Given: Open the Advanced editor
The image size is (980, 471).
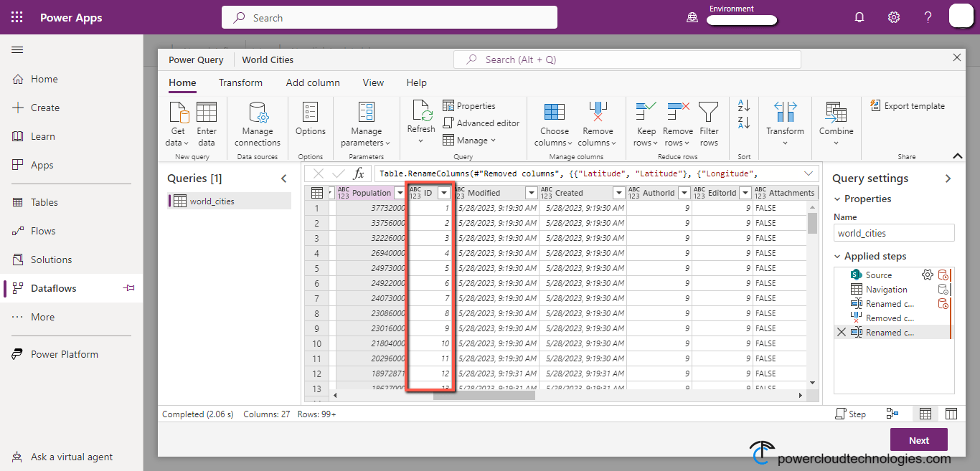Looking at the screenshot, I should tap(481, 123).
